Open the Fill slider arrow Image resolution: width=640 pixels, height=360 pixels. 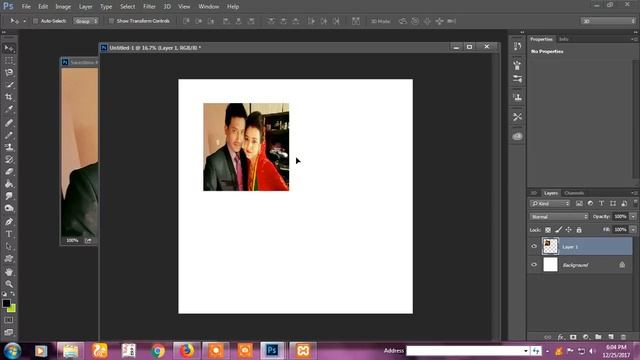(x=633, y=230)
